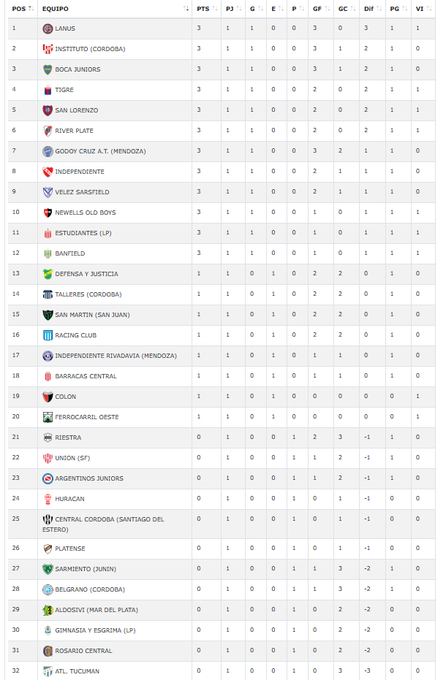Open Atl. Tucuman team name
The image size is (446, 680).
77,671
